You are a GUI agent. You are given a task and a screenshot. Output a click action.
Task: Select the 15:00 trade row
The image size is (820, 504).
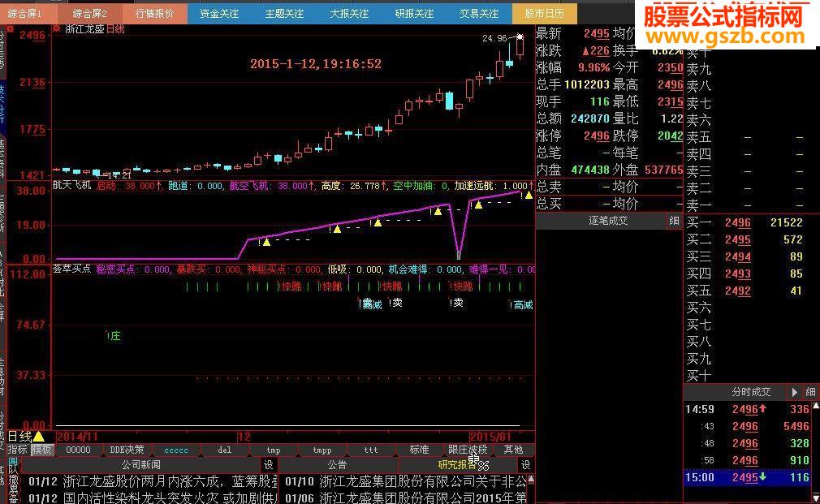[x=749, y=477]
